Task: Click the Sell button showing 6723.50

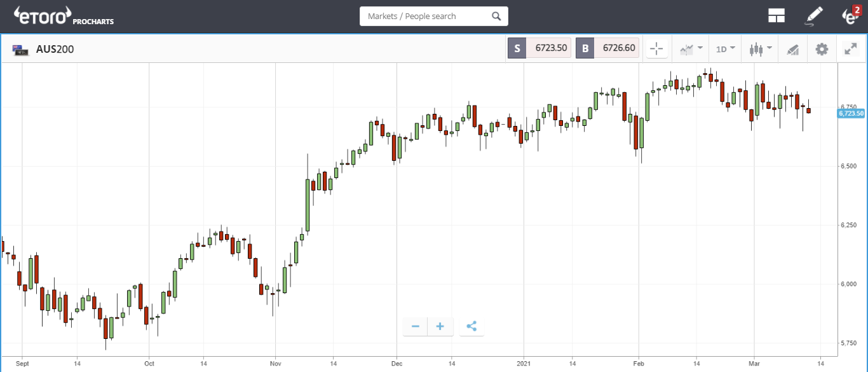Action: pyautogui.click(x=539, y=48)
